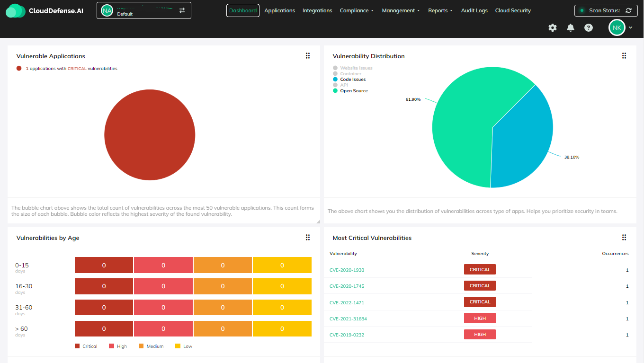This screenshot has width=644, height=363.
Task: Open Vulnerable Applications panel drag-handle menu
Action: tap(308, 56)
